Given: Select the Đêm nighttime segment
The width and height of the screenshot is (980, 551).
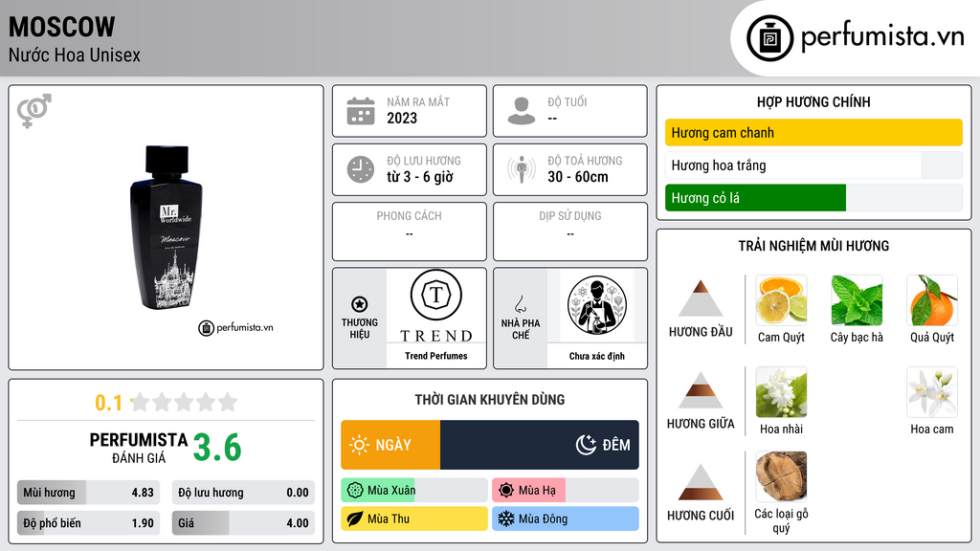Looking at the screenshot, I should point(540,445).
